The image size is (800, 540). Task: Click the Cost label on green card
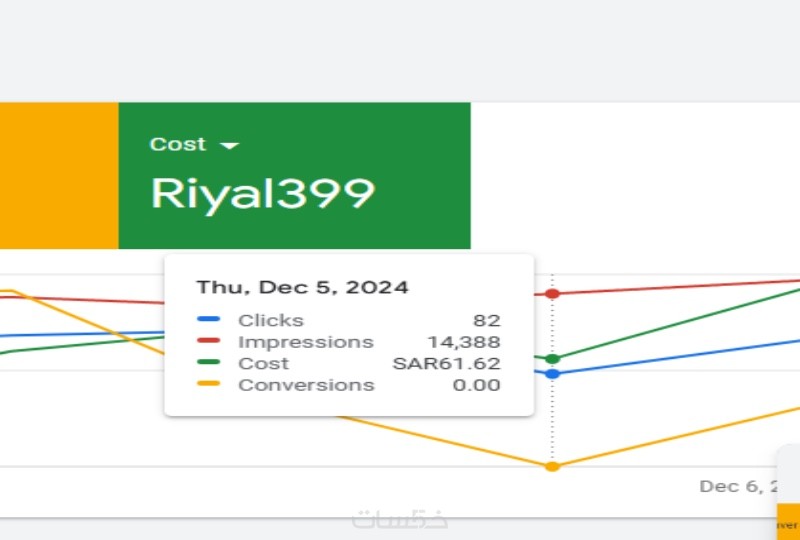coord(178,144)
